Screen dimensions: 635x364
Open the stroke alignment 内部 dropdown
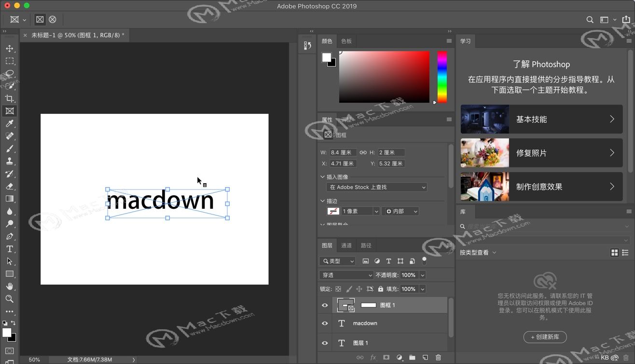point(400,211)
